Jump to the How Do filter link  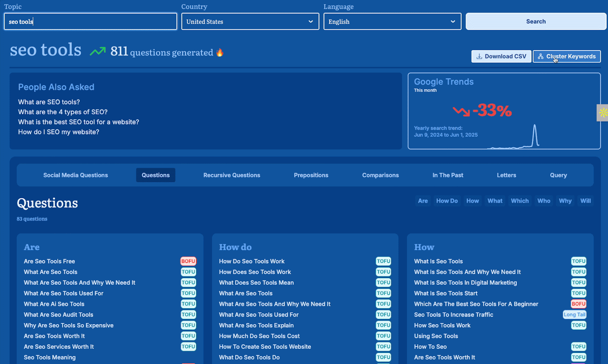click(447, 201)
